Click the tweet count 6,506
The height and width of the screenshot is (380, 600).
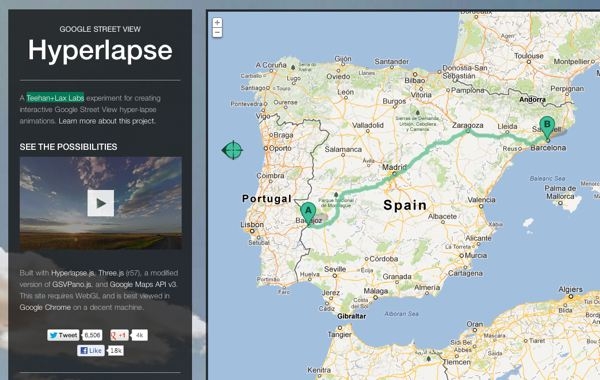(x=93, y=335)
